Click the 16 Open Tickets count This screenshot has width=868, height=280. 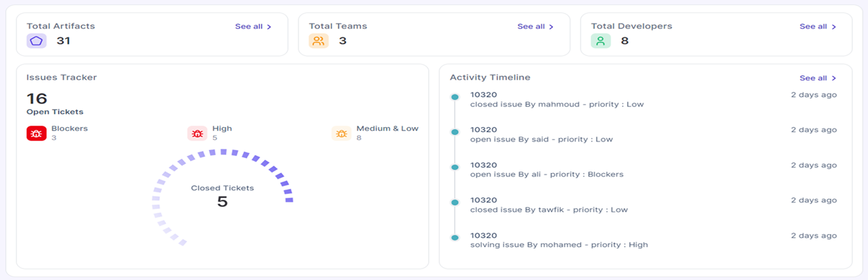[37, 98]
